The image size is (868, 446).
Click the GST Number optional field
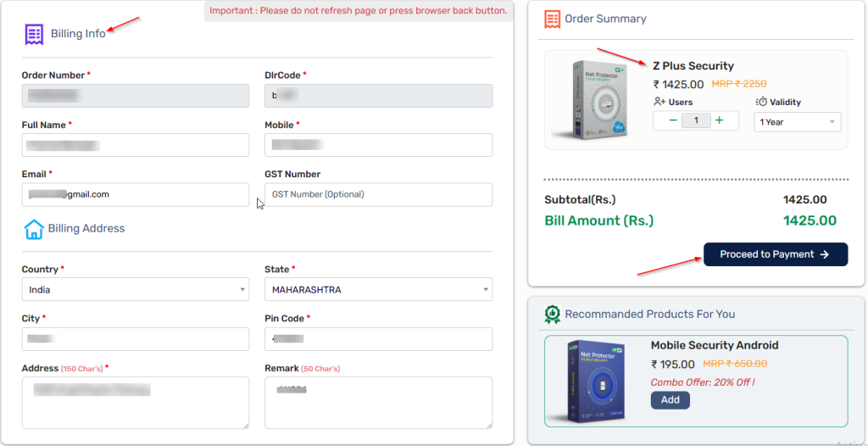click(x=378, y=194)
